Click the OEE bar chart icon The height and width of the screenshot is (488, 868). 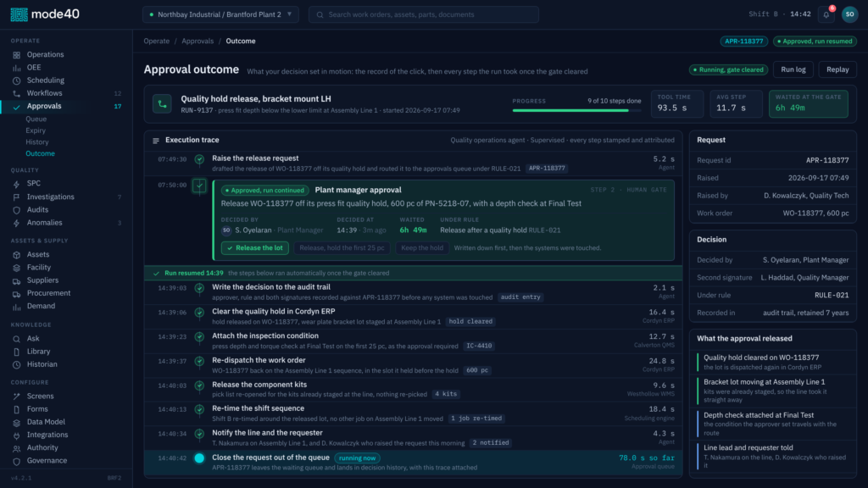coord(17,68)
